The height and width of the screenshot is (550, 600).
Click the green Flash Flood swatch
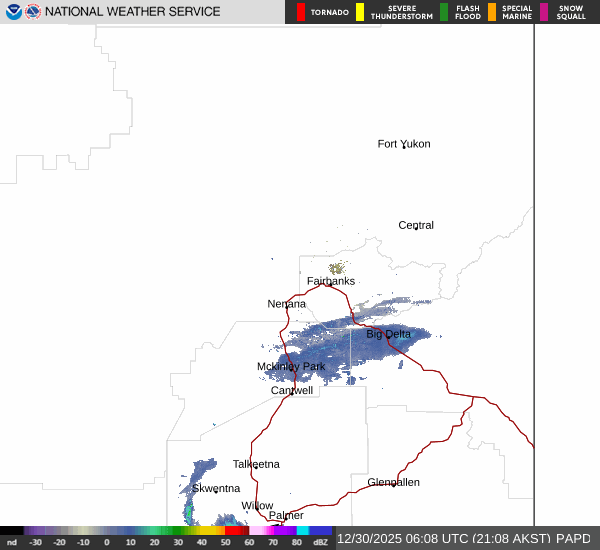tap(444, 12)
